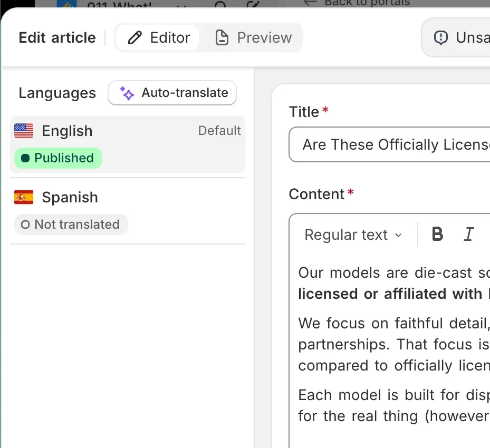This screenshot has height=448, width=490.
Task: Toggle bold formatting
Action: point(437,234)
